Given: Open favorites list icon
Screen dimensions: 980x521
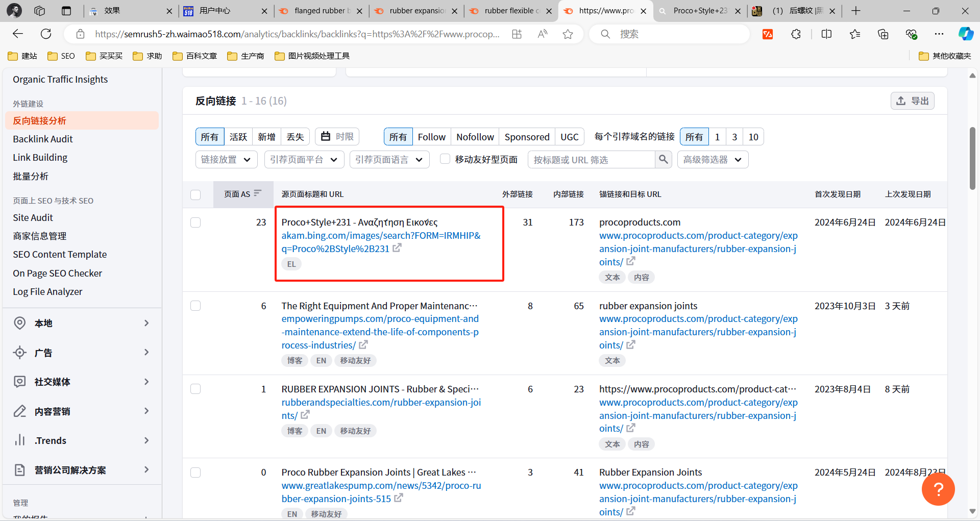Looking at the screenshot, I should (855, 34).
